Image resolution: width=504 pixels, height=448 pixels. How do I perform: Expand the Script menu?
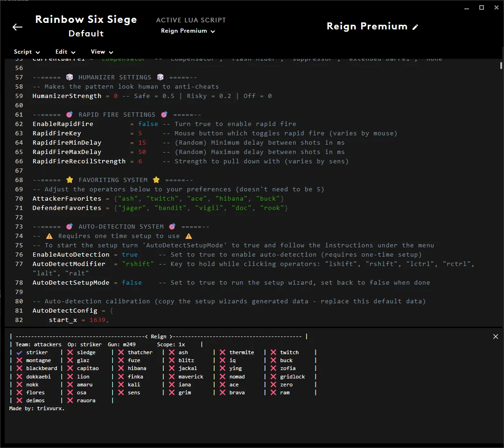click(27, 52)
